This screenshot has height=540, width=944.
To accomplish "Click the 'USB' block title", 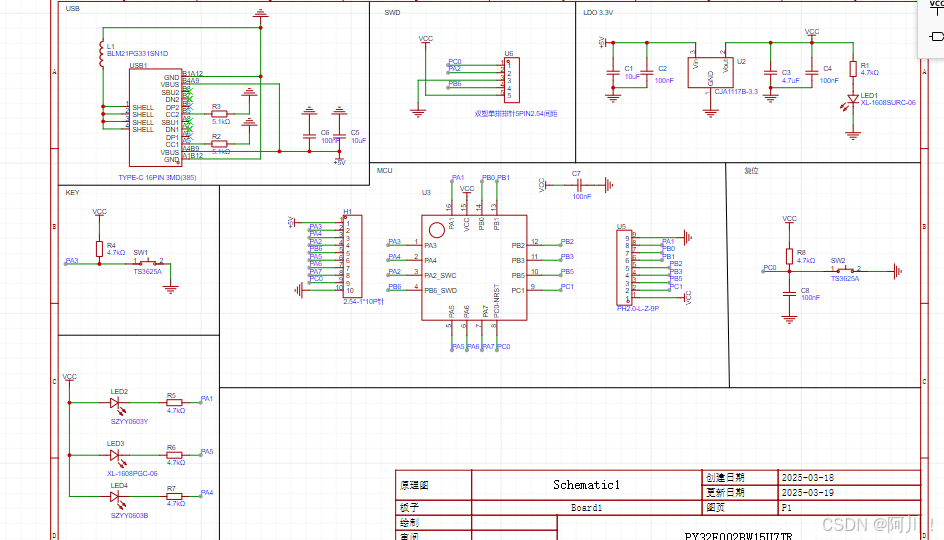I will point(72,8).
